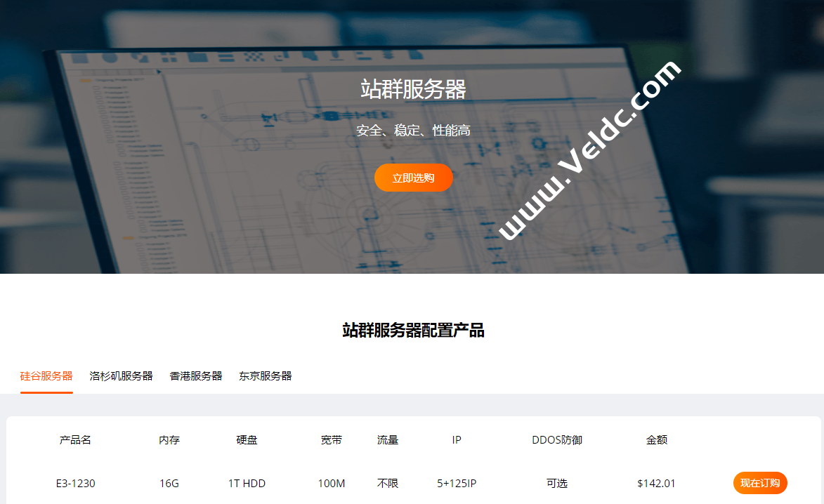Click the 金额 column header

(x=656, y=440)
